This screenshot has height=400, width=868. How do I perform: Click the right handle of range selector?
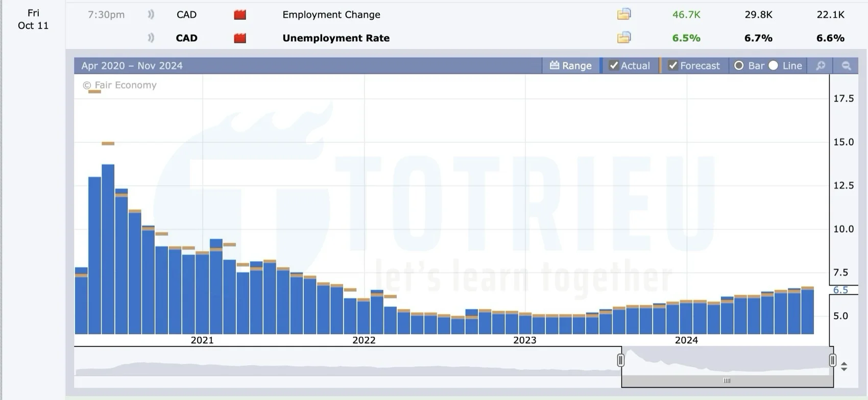click(833, 360)
